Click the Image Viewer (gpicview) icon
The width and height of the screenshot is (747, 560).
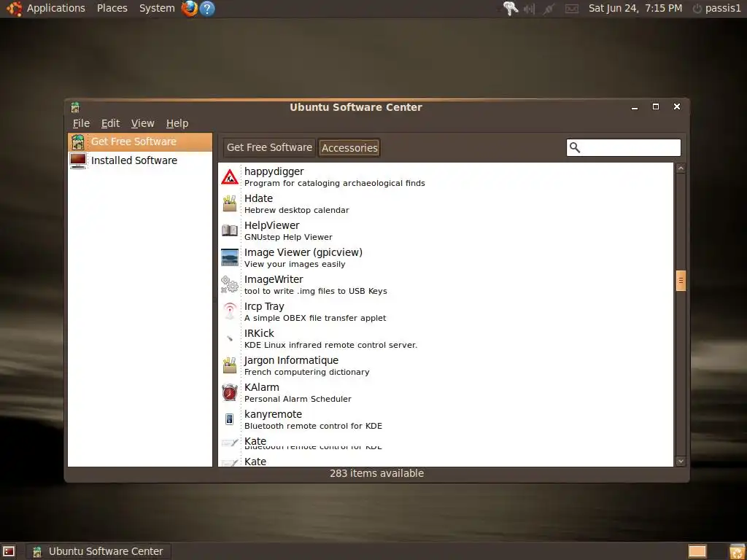[x=230, y=257]
